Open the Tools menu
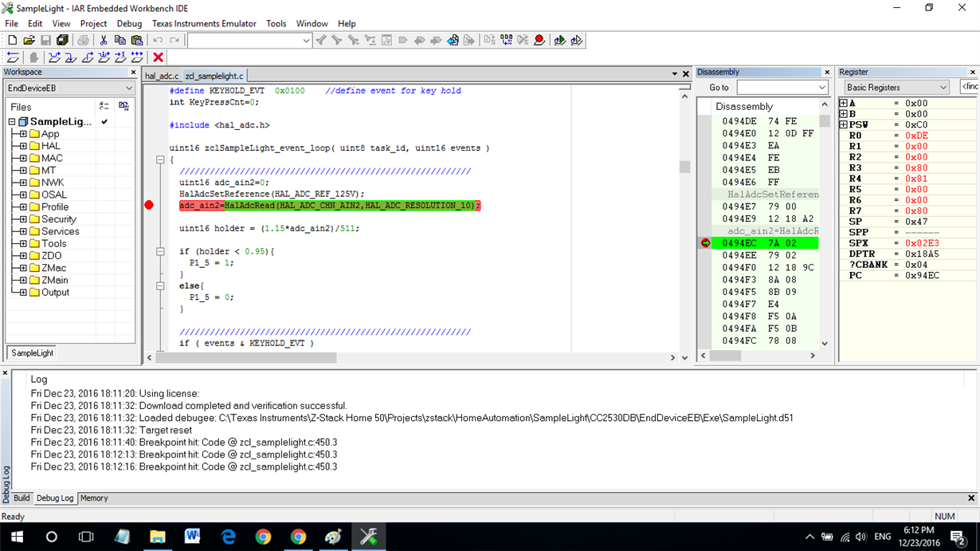The image size is (980, 551). coord(276,24)
